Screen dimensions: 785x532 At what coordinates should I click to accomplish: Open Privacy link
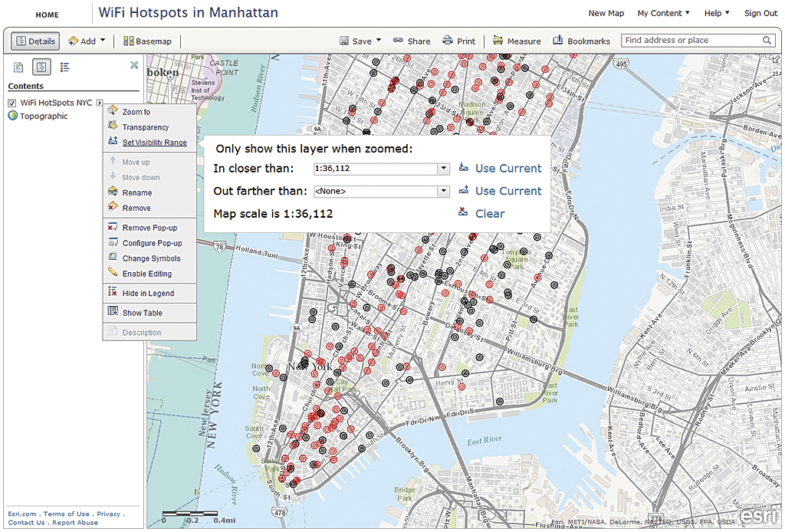[x=109, y=514]
